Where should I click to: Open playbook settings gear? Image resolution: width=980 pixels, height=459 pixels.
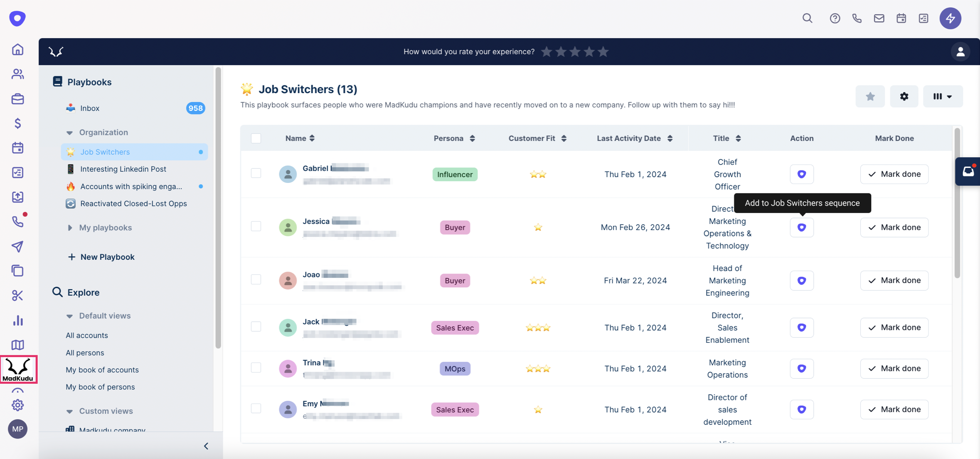coord(904,96)
